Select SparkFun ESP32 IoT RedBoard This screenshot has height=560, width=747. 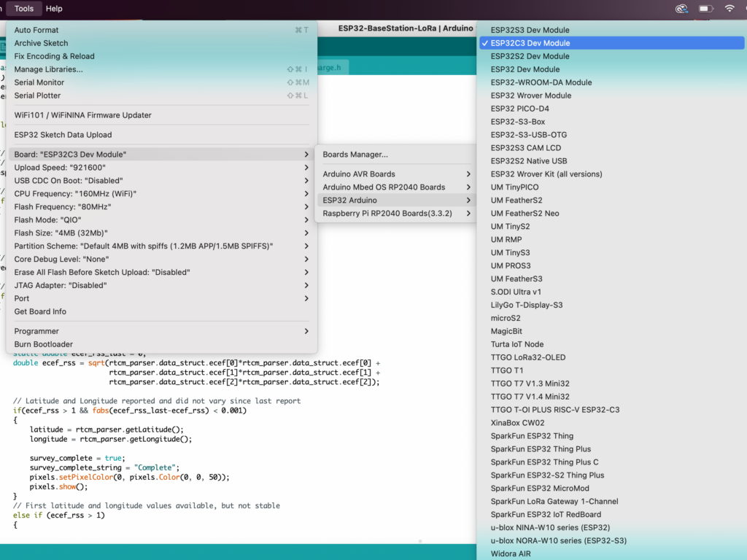[612, 515]
